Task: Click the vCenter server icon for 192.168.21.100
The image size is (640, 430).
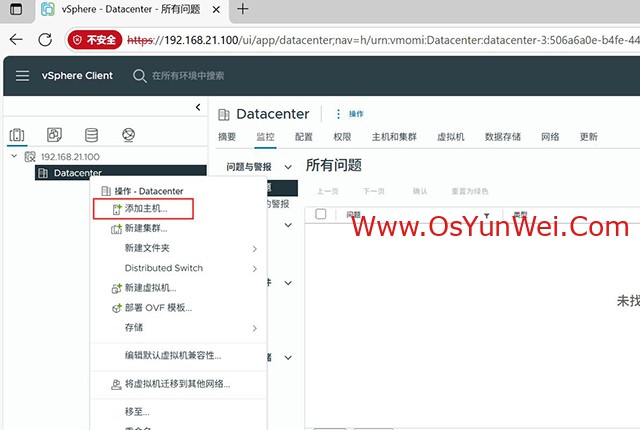Action: click(x=30, y=157)
